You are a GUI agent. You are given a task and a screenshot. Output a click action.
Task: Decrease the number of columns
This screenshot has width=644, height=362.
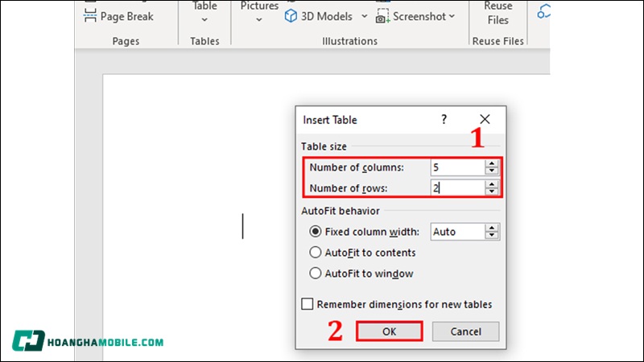tap(492, 171)
